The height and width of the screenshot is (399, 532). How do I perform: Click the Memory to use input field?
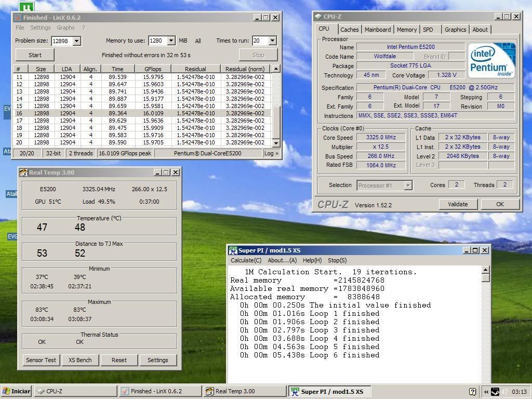pyautogui.click(x=158, y=41)
